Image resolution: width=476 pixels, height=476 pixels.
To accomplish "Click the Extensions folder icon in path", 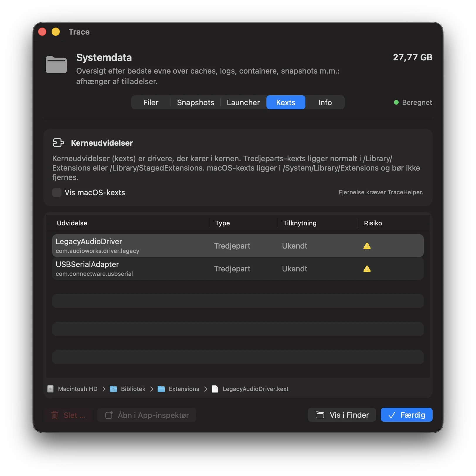I will tap(161, 389).
